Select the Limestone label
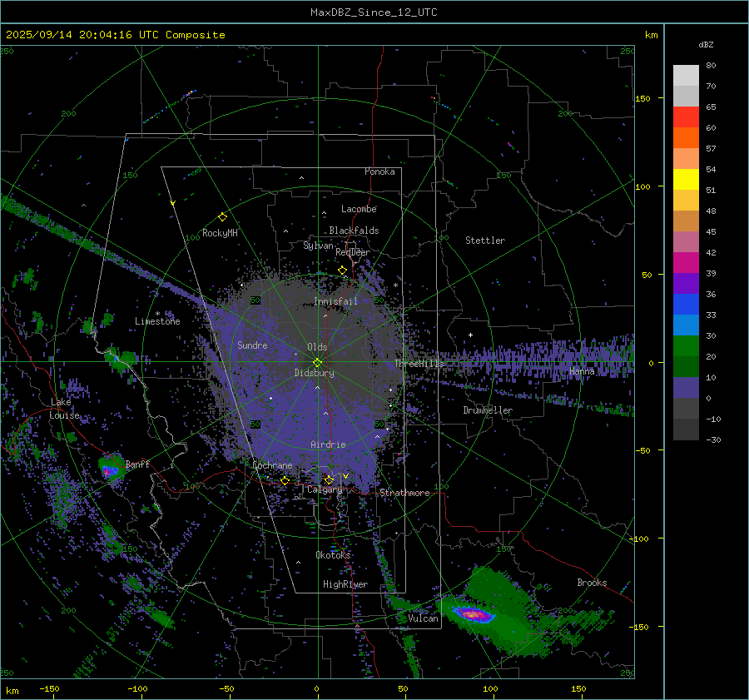 (x=157, y=321)
